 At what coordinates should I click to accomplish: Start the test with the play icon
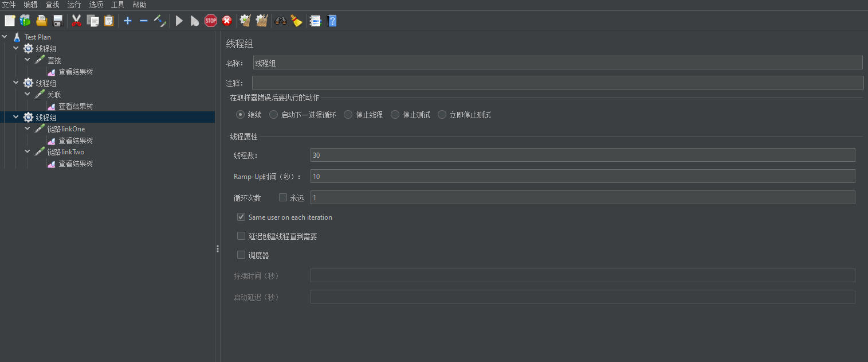[x=179, y=21]
